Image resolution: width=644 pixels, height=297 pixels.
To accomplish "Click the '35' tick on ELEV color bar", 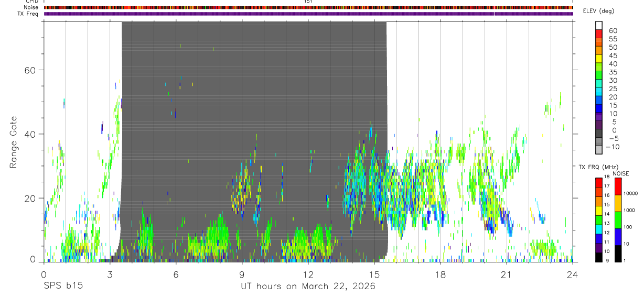I will point(613,72).
